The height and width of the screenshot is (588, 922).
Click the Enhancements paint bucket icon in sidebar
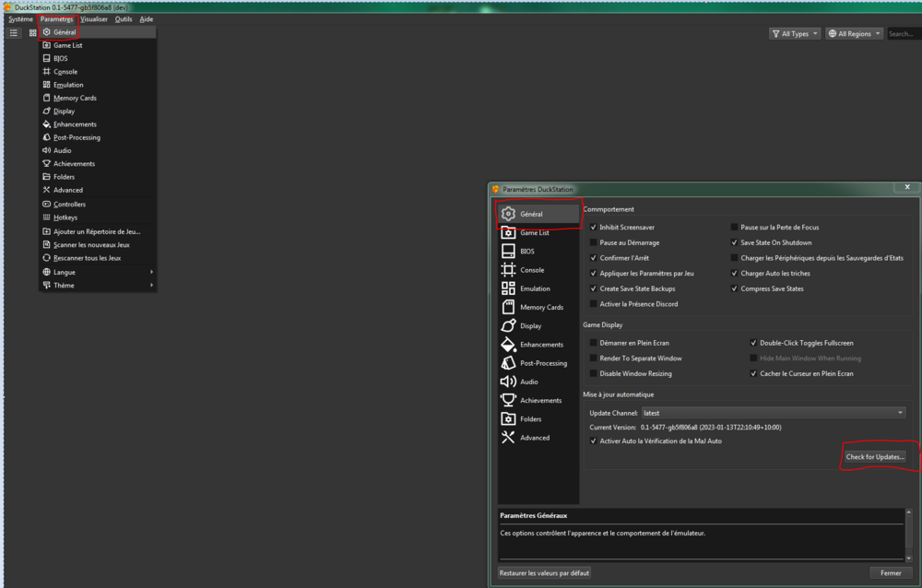(508, 345)
